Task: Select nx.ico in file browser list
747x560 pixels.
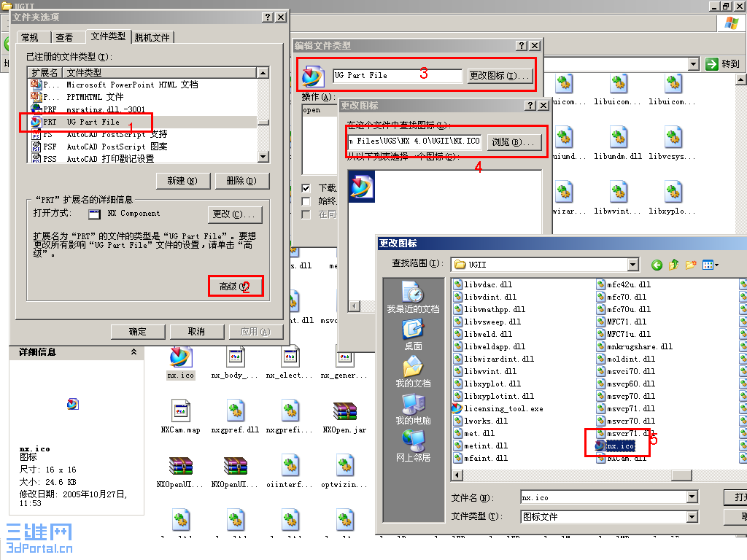Action: [x=615, y=446]
